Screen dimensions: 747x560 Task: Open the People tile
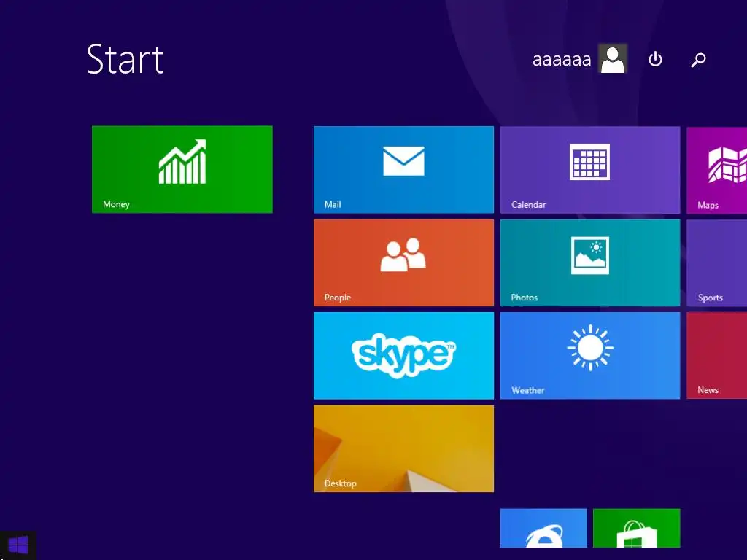(403, 262)
